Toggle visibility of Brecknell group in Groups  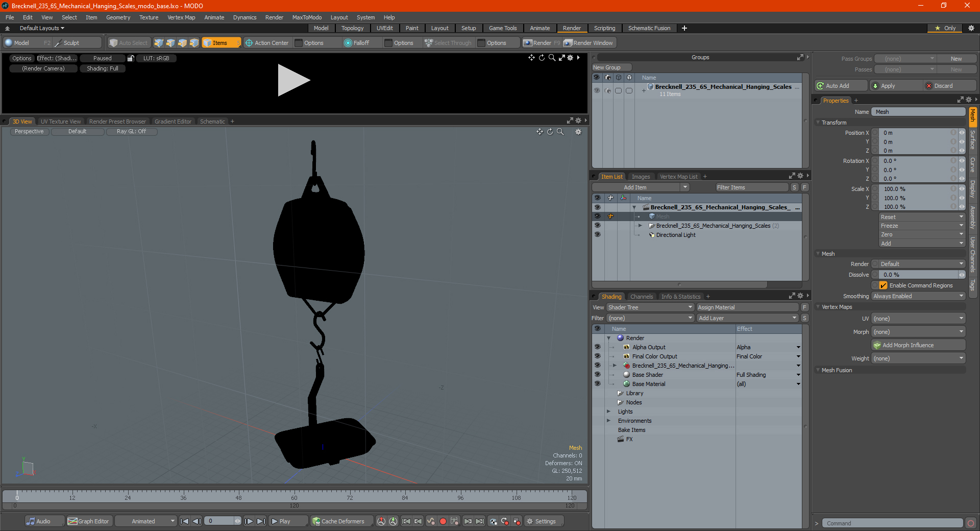[x=597, y=90]
